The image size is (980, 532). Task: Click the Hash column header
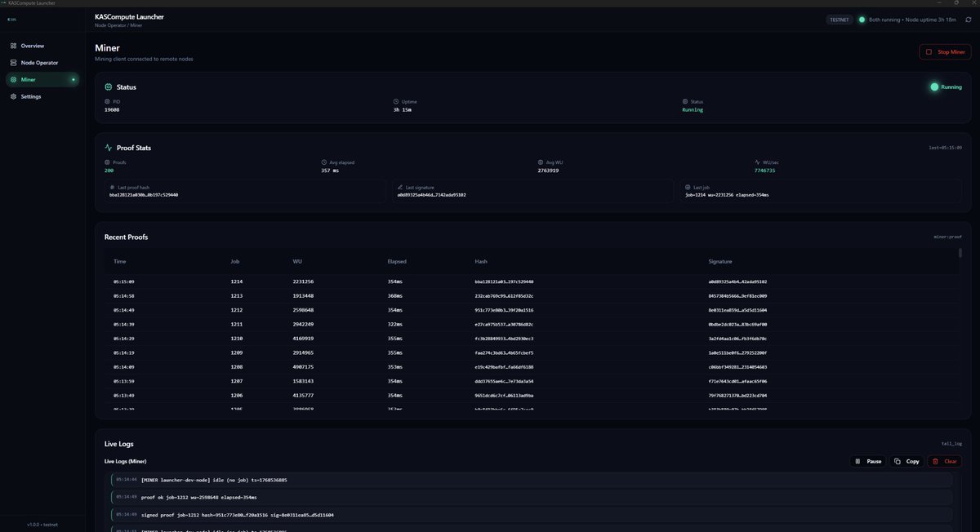481,261
